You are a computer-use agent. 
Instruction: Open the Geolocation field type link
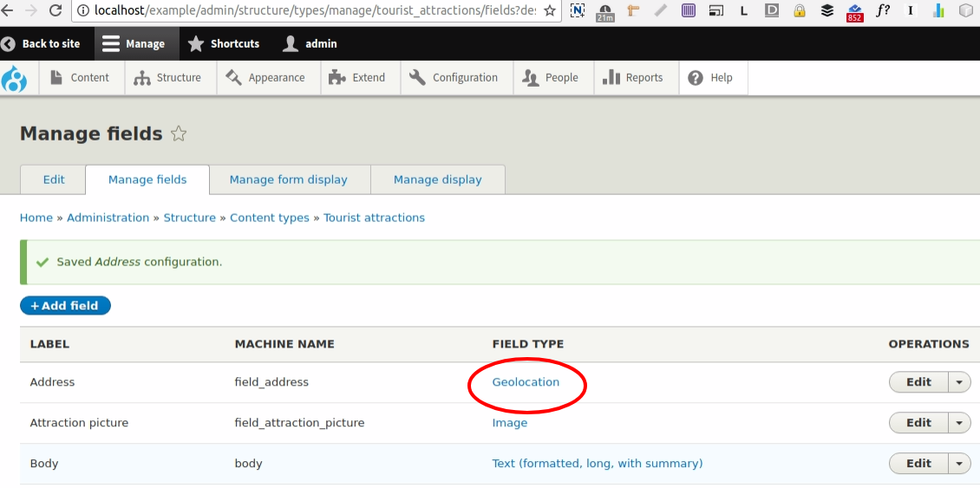coord(526,382)
